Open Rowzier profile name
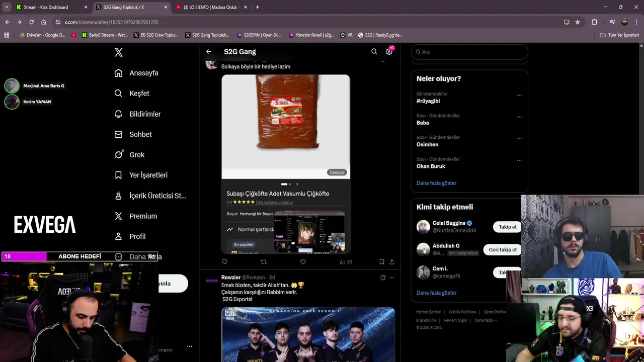Screen dimensions: 644x362 231,278
